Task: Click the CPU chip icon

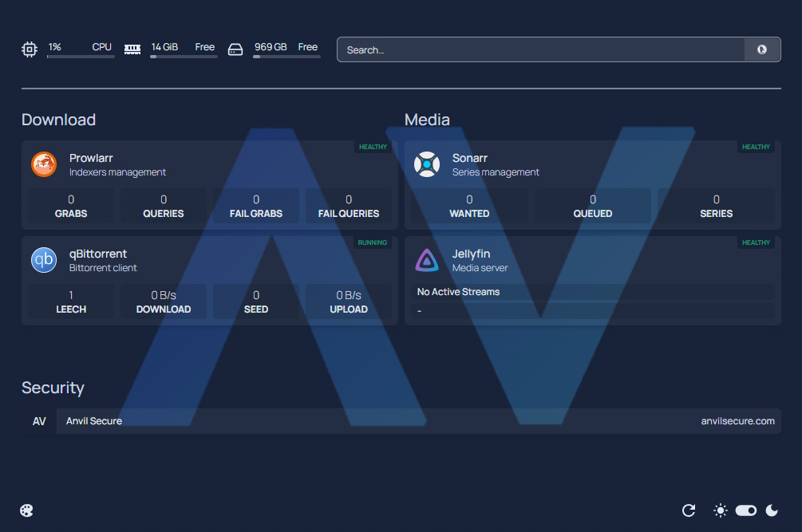Action: [30, 49]
